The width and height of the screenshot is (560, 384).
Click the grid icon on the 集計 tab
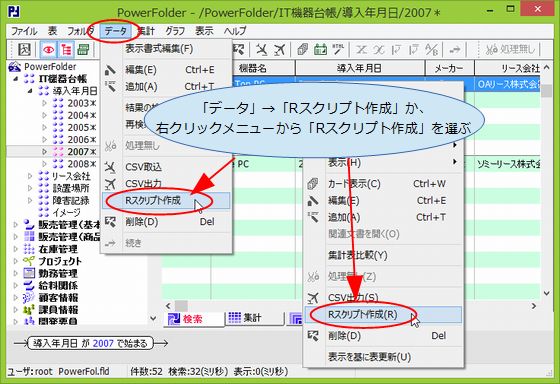[235, 317]
